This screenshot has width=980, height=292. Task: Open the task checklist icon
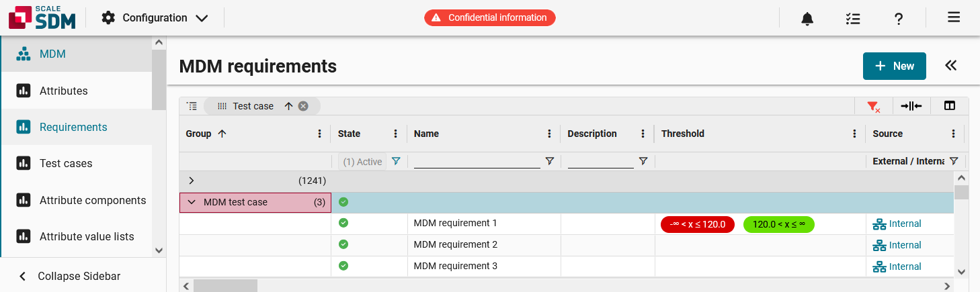pos(853,19)
